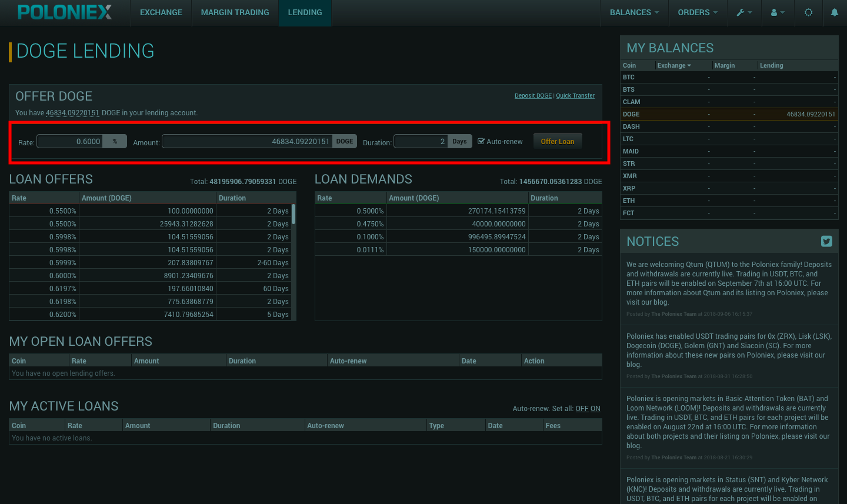Set all auto-renew to ON
The height and width of the screenshot is (504, 847).
coord(595,409)
